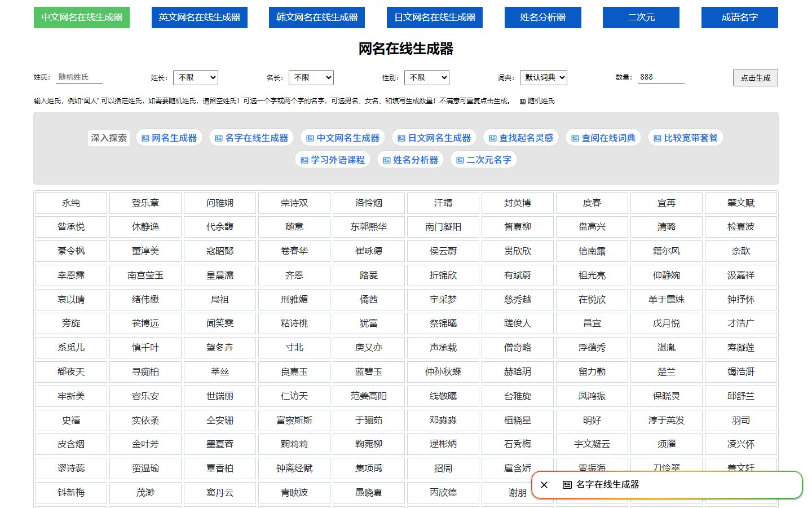The height and width of the screenshot is (508, 812).
Task: Open the 查找起名灵感 pill link
Action: click(x=521, y=138)
